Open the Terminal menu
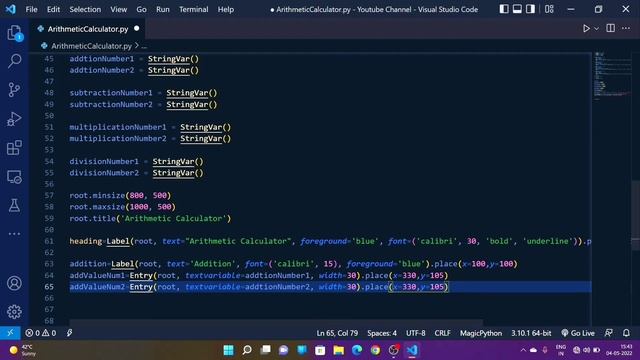Viewport: 640px width, 360px height. coord(193,9)
